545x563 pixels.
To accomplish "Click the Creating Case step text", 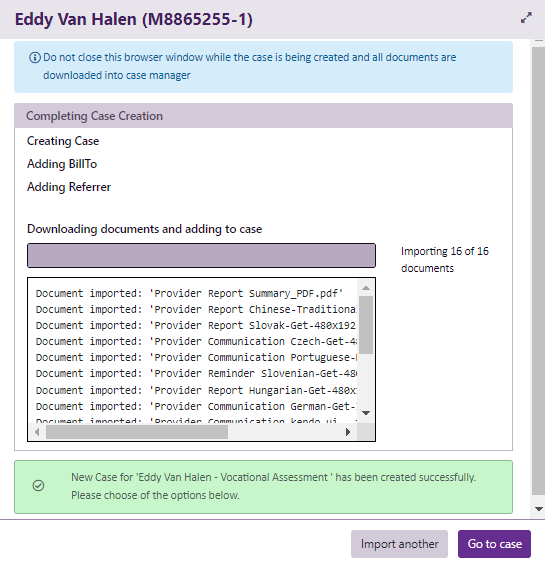I will pyautogui.click(x=63, y=141).
